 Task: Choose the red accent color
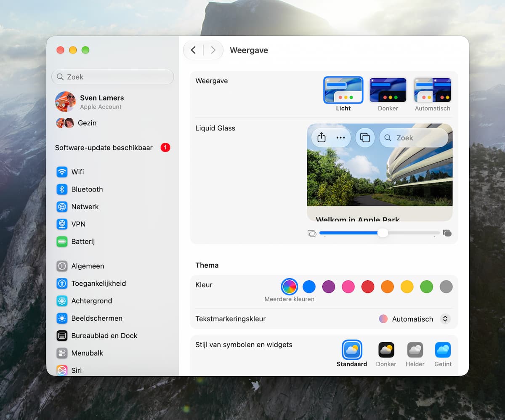[368, 287]
